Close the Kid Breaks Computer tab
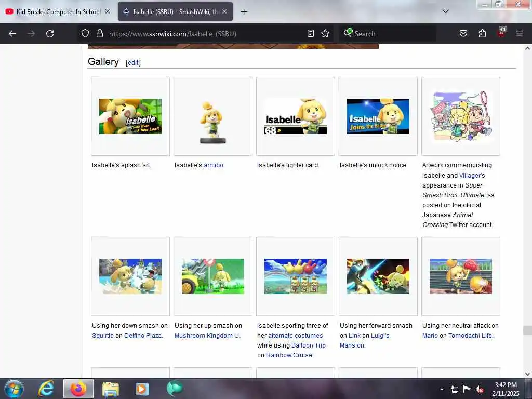The image size is (532, 399). (108, 11)
